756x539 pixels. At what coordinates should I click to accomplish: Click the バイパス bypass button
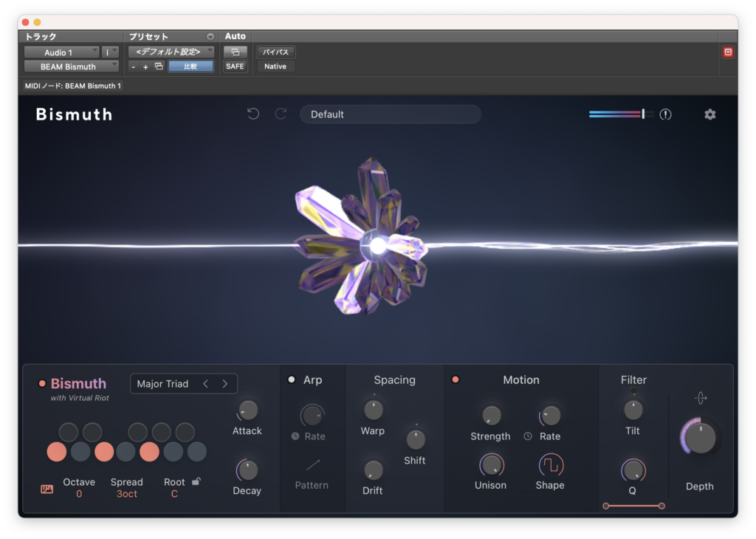click(x=276, y=52)
